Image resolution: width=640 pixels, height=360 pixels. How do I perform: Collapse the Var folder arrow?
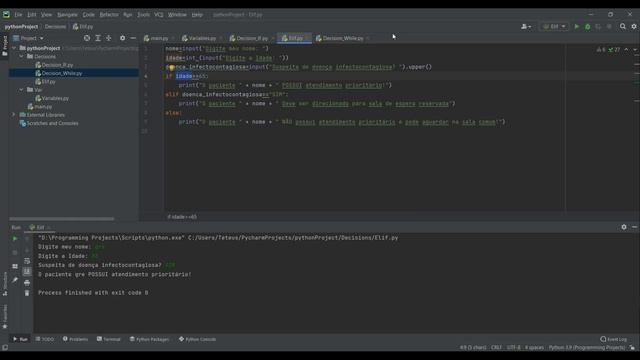pyautogui.click(x=22, y=90)
